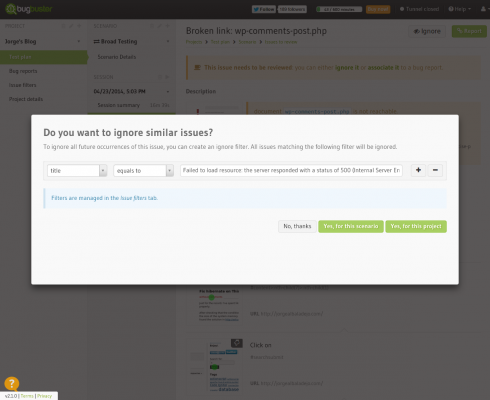Image resolution: width=490 pixels, height=400 pixels.
Task: Click the filter value text field
Action: click(291, 170)
